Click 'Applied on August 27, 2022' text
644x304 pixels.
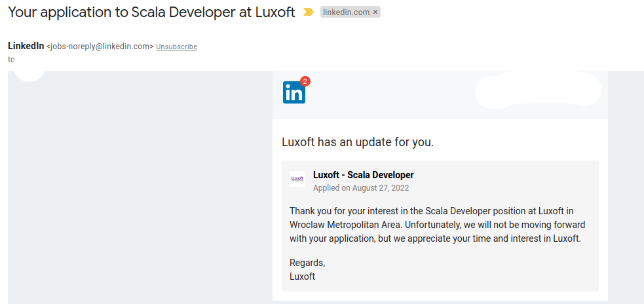tap(361, 188)
